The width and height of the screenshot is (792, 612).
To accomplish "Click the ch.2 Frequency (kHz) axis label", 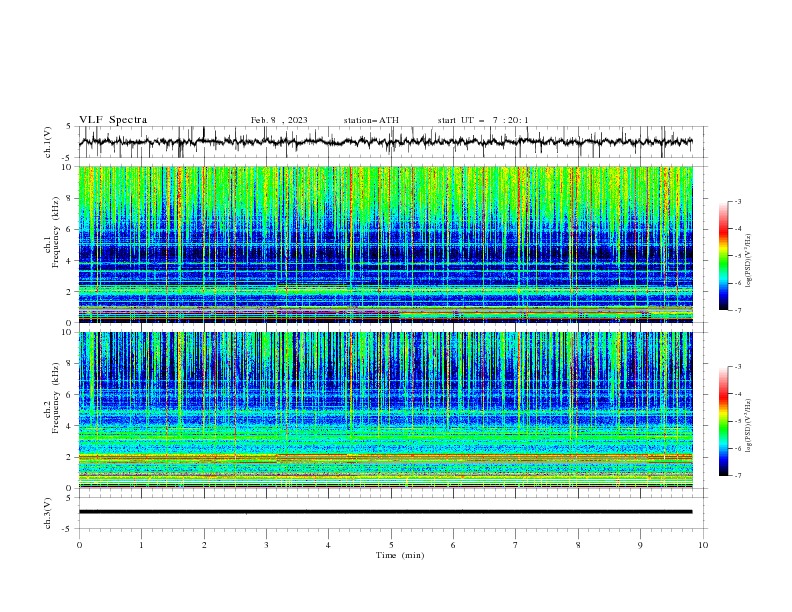I will tap(52, 398).
